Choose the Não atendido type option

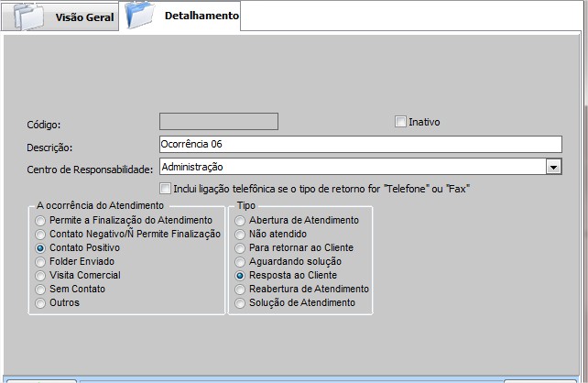(x=241, y=235)
